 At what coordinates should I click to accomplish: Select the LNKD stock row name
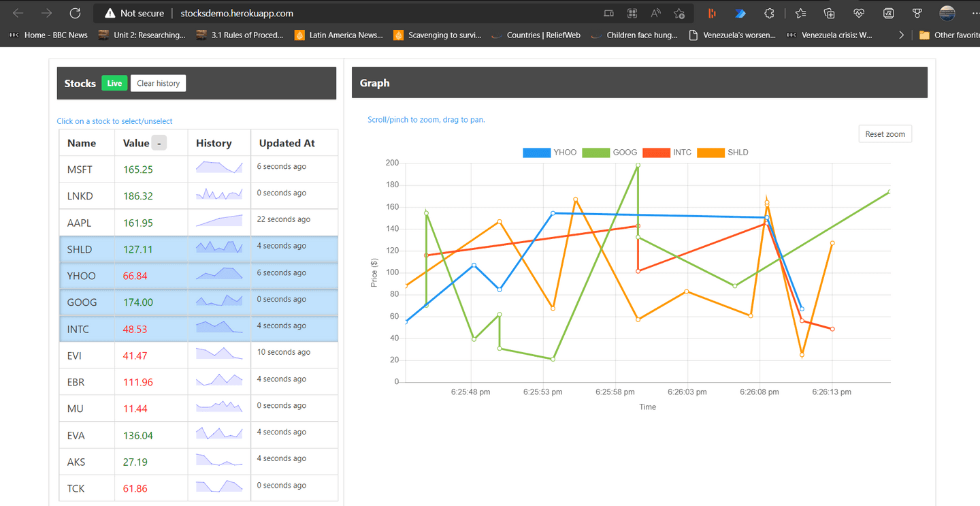pyautogui.click(x=80, y=196)
